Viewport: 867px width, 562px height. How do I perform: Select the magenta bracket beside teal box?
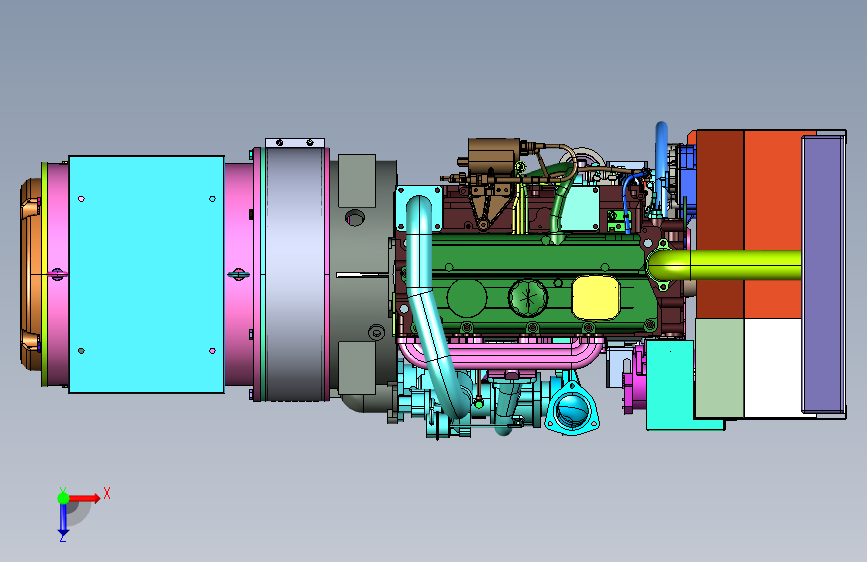tap(635, 379)
